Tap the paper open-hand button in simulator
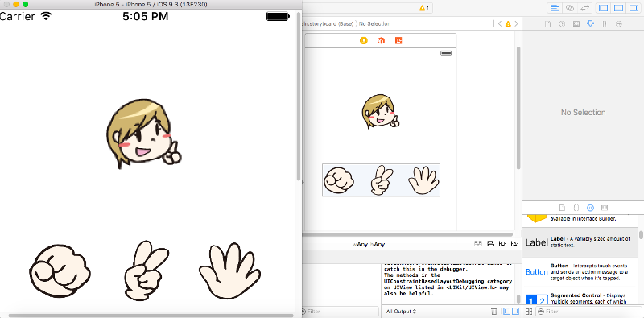Screen dimensions: 644x318 (230, 271)
